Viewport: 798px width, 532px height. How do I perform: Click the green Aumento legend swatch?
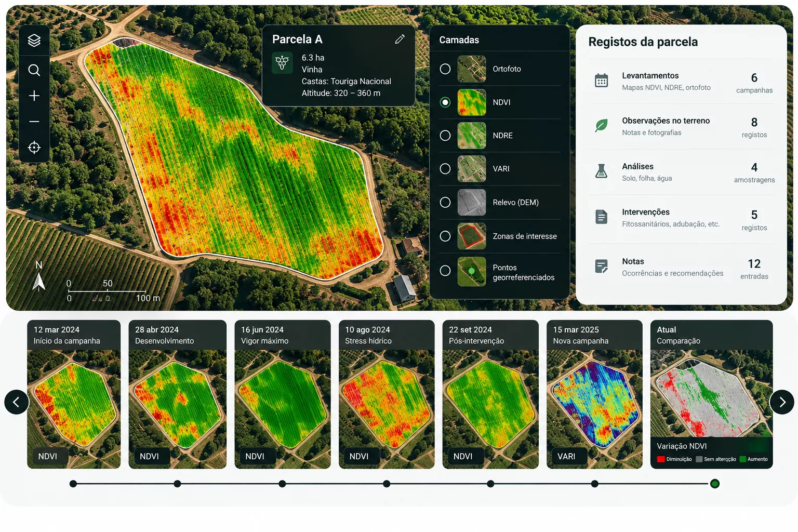coord(742,459)
